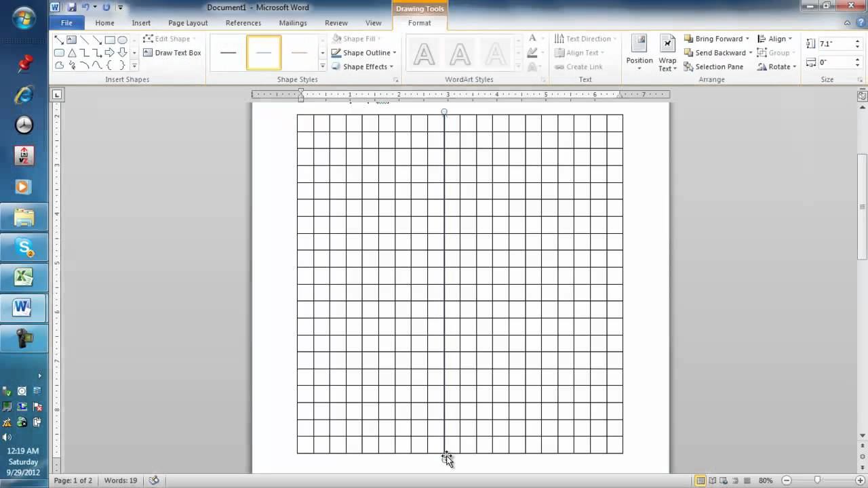
Task: Open Skype from the taskbar
Action: [x=24, y=247]
